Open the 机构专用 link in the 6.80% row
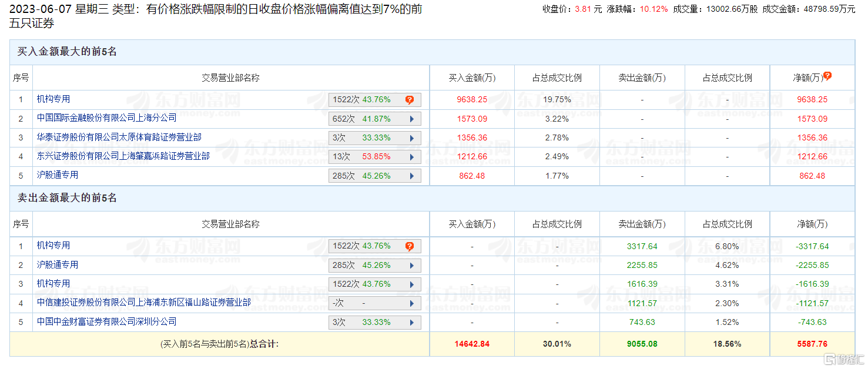 coord(53,246)
